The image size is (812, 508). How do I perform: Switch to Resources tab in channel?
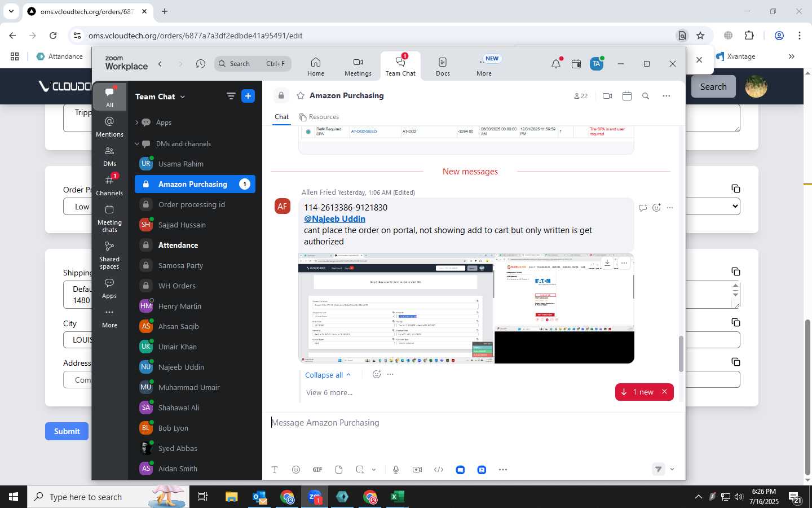(319, 117)
